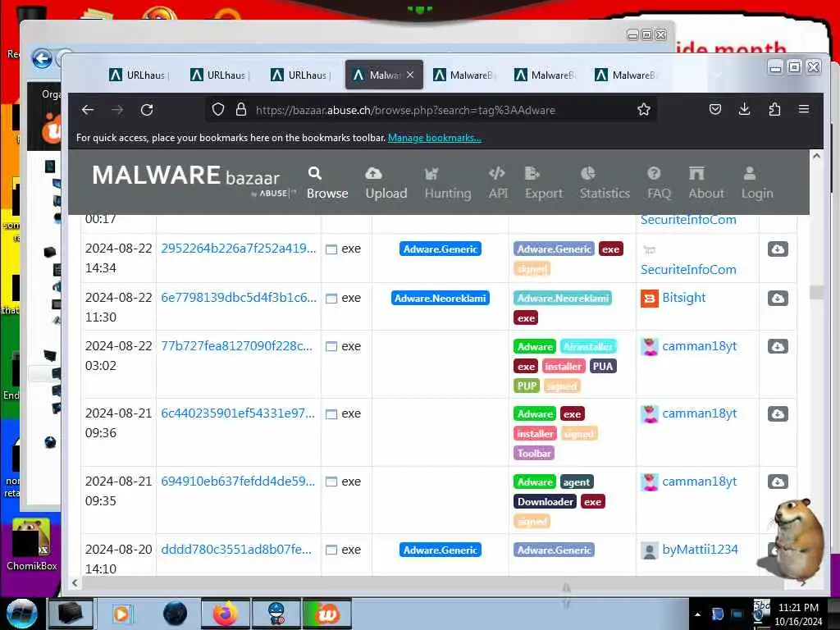Viewport: 840px width, 630px height.
Task: Open Upload in MalwareBazaar navigation
Action: (x=386, y=183)
